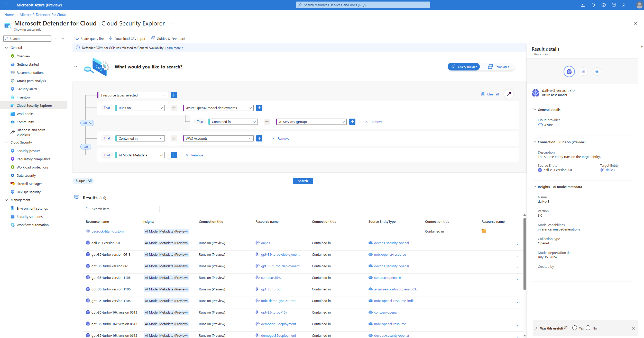This screenshot has height=338, width=644.
Task: Select No for Was this useful
Action: (x=588, y=328)
